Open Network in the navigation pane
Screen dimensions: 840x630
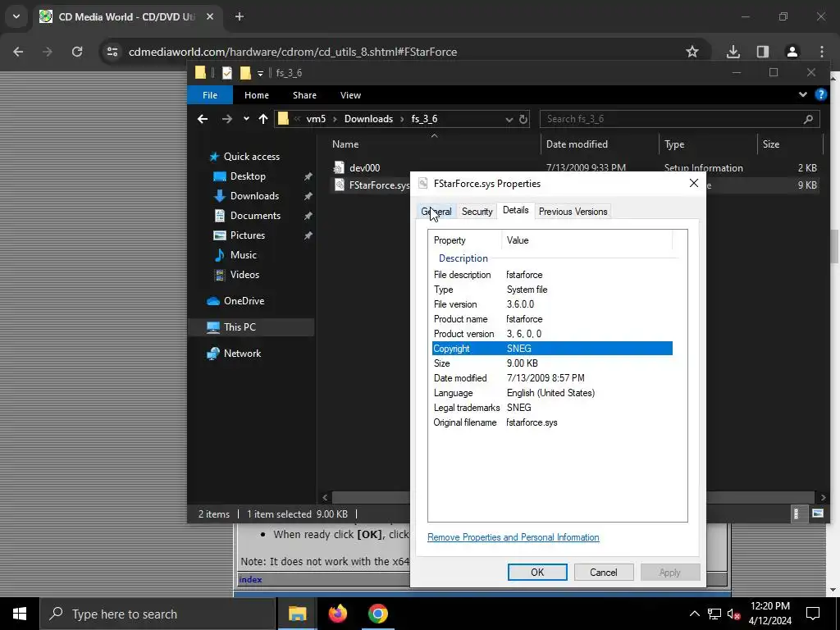click(x=242, y=353)
